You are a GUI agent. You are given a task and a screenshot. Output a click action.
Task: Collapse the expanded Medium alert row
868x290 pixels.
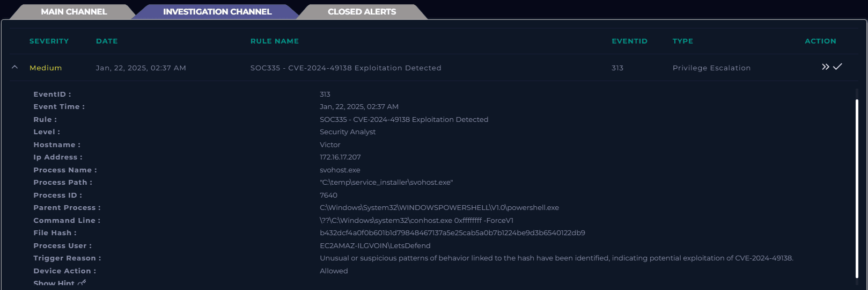coord(15,68)
